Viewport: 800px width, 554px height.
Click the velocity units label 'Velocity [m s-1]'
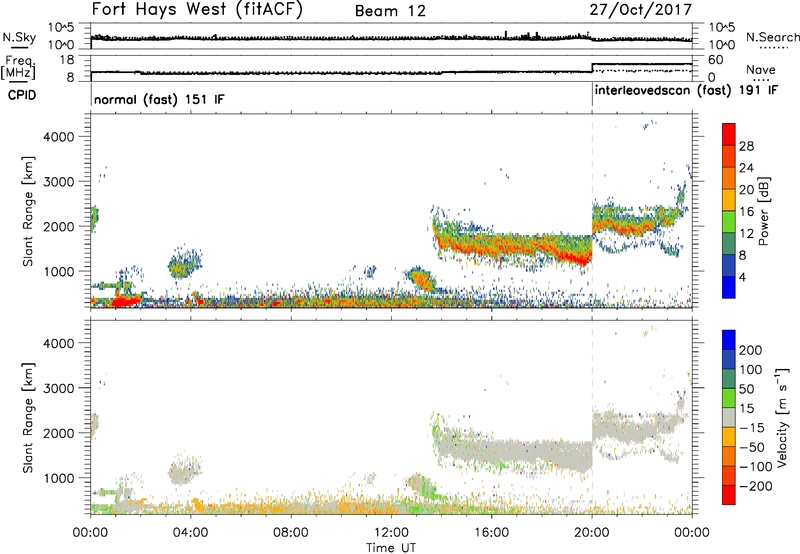coord(783,418)
